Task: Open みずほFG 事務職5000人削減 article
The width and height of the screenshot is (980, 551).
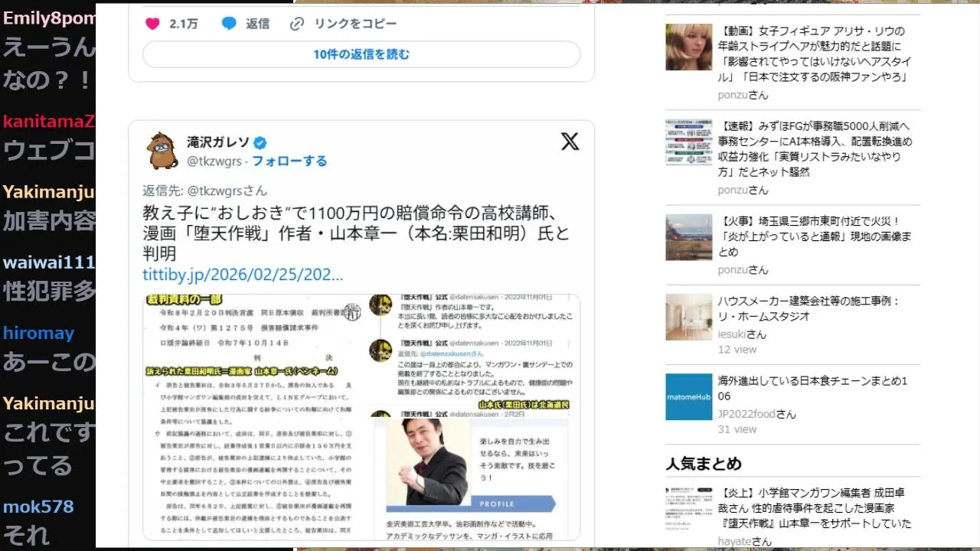Action: [815, 149]
